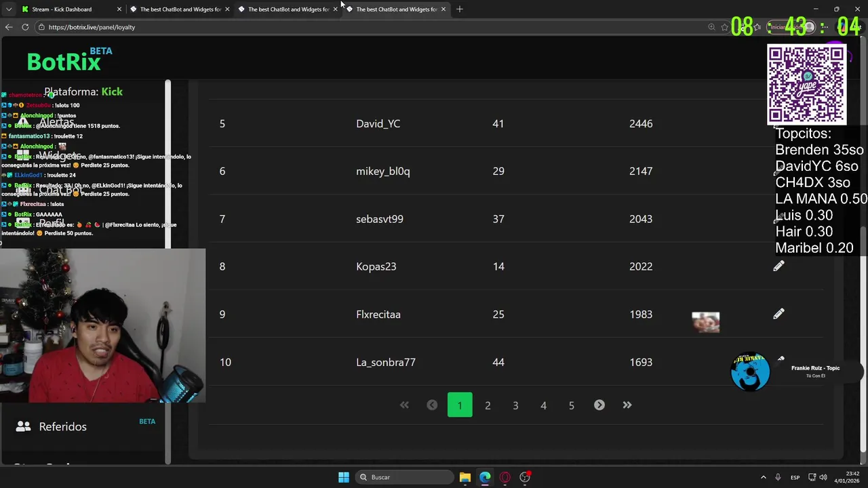Select leaderboard page 2
This screenshot has height=488, width=868.
pyautogui.click(x=488, y=405)
